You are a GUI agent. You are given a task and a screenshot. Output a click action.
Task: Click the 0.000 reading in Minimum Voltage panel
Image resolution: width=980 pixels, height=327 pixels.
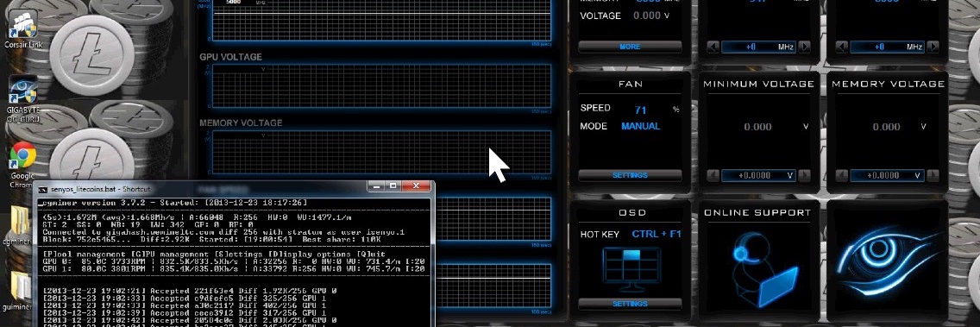coord(757,127)
